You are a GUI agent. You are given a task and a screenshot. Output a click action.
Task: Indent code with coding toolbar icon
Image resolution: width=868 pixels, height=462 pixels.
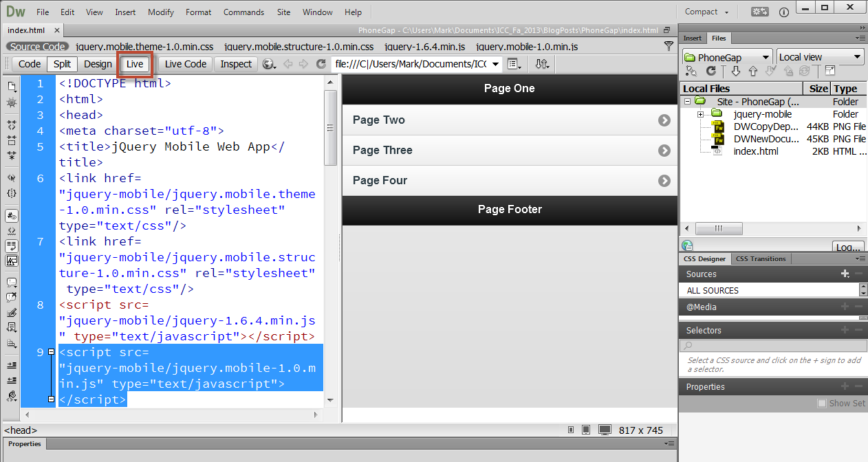[x=12, y=365]
